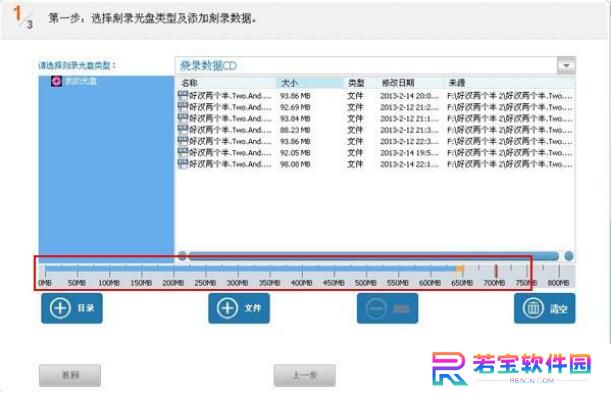Select the file sized 88.23 MB
This screenshot has width=612, height=394.
point(375,130)
